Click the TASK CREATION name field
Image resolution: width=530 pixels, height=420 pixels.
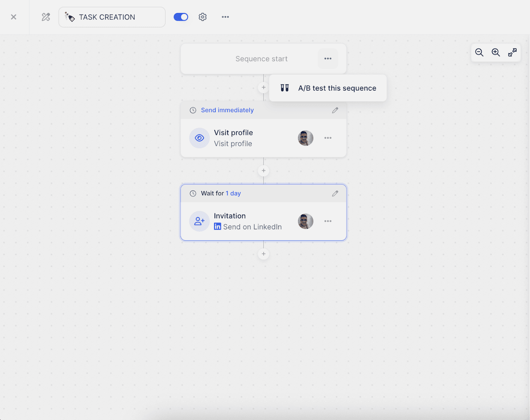(x=112, y=17)
